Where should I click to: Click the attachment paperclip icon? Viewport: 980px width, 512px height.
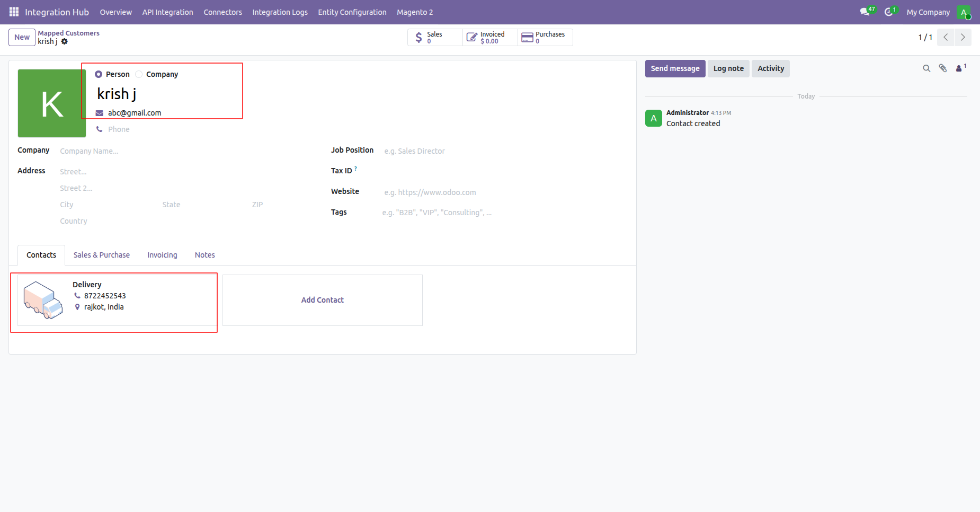[943, 68]
